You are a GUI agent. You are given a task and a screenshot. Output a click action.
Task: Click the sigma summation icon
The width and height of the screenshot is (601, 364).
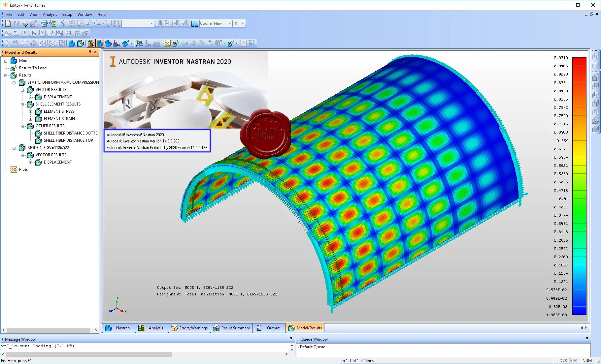point(42,33)
